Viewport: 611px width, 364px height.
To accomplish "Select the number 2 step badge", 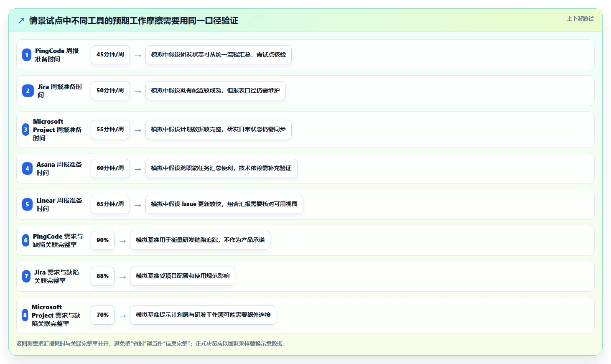I will pos(28,91).
